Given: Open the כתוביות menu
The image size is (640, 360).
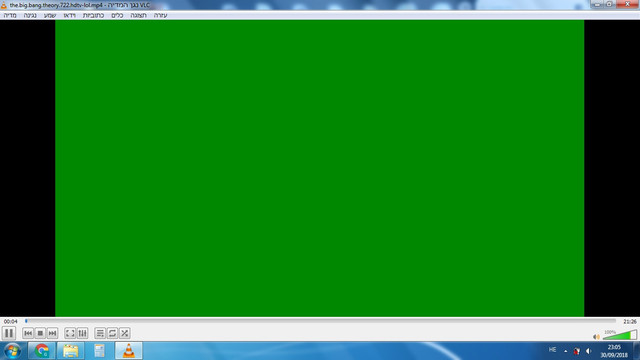Looking at the screenshot, I should 93,16.
